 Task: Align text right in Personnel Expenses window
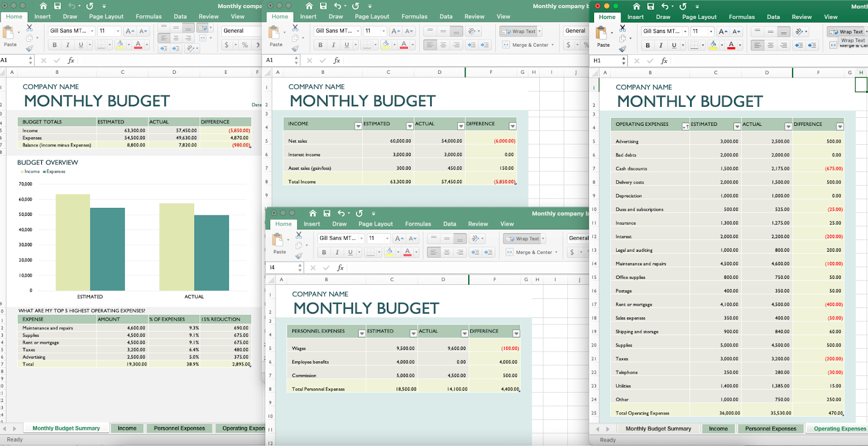(x=460, y=252)
